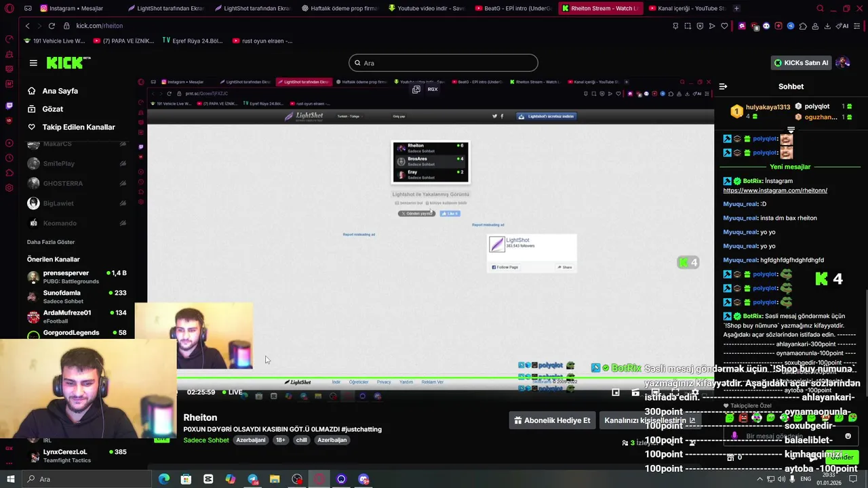Focus the Ara search field

[x=443, y=63]
